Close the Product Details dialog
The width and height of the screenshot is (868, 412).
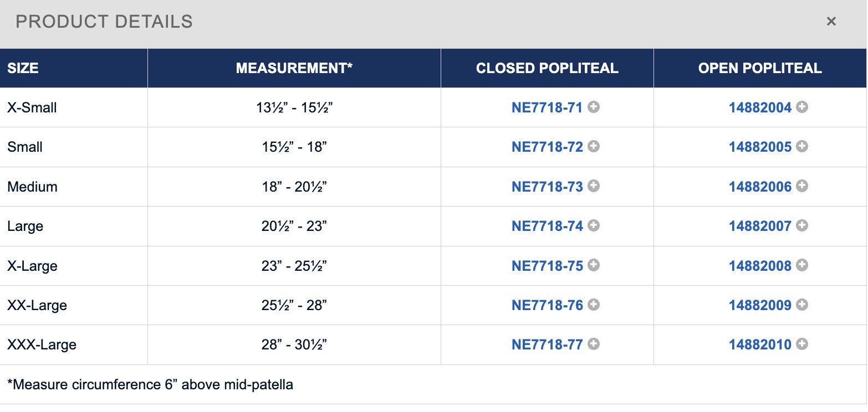(831, 22)
